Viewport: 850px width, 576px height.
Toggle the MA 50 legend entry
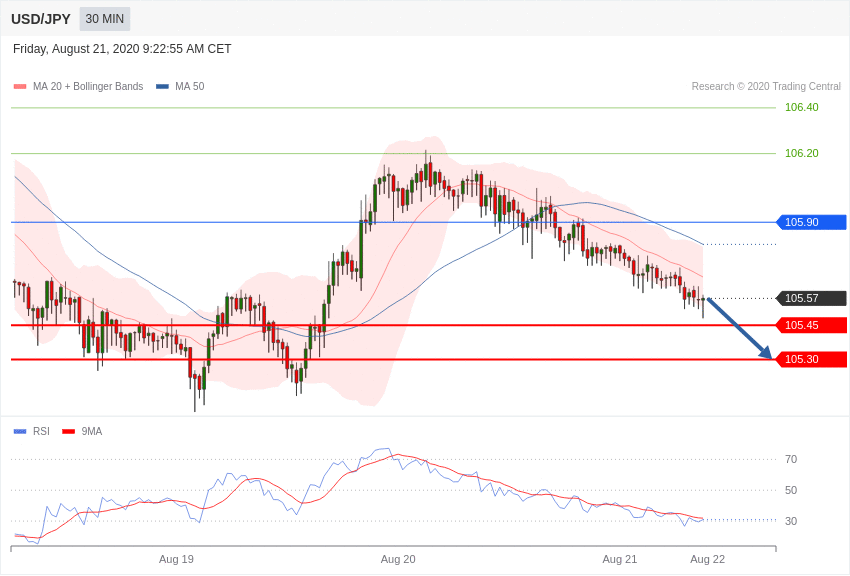tap(180, 86)
